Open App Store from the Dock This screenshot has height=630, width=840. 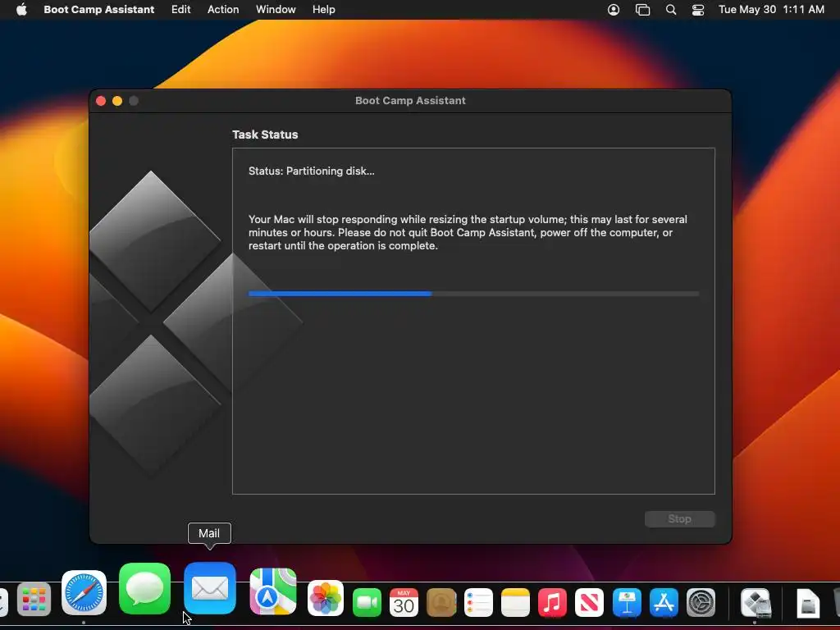coord(664,602)
